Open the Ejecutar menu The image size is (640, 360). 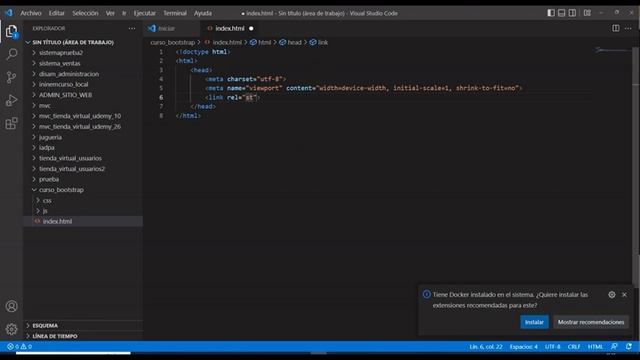(144, 13)
